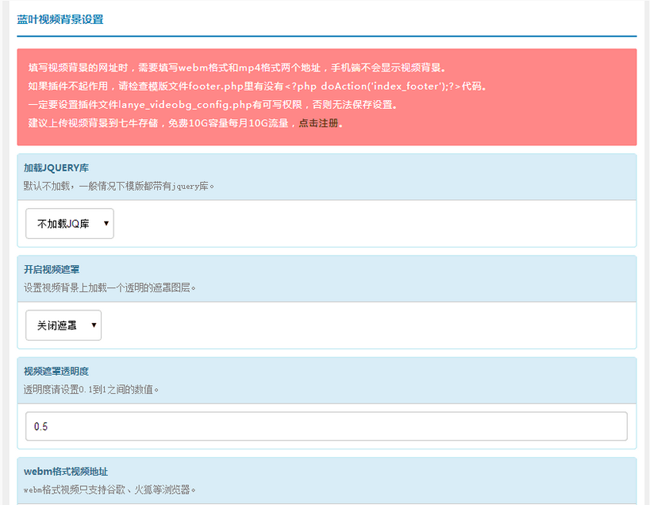This screenshot has width=650, height=505.
Task: Open the 关闭遮罩 dropdown
Action: (64, 325)
